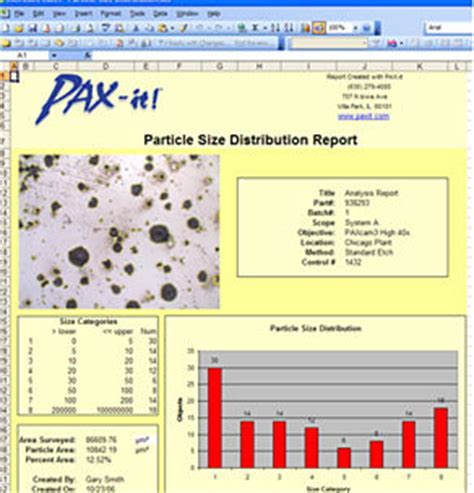Select column K by its header

[419, 67]
